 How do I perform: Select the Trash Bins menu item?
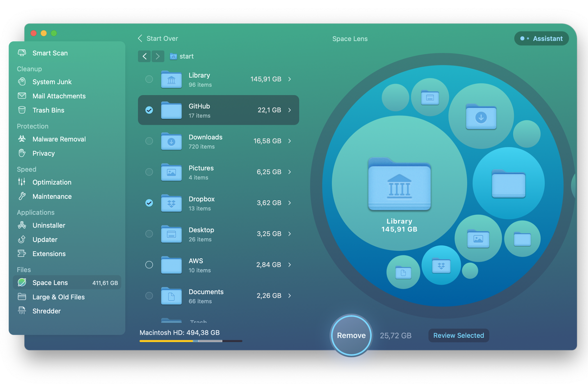pyautogui.click(x=48, y=110)
